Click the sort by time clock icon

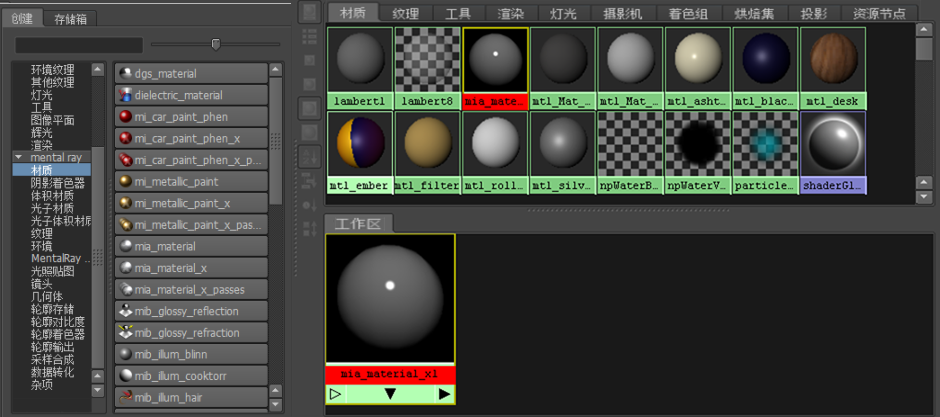click(310, 205)
